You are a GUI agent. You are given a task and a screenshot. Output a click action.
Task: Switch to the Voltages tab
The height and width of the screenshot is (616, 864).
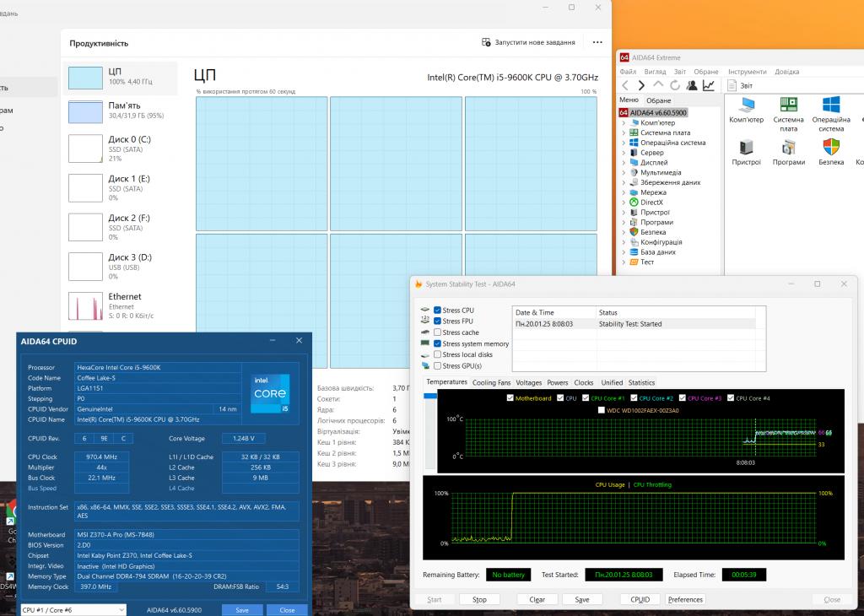click(x=528, y=382)
